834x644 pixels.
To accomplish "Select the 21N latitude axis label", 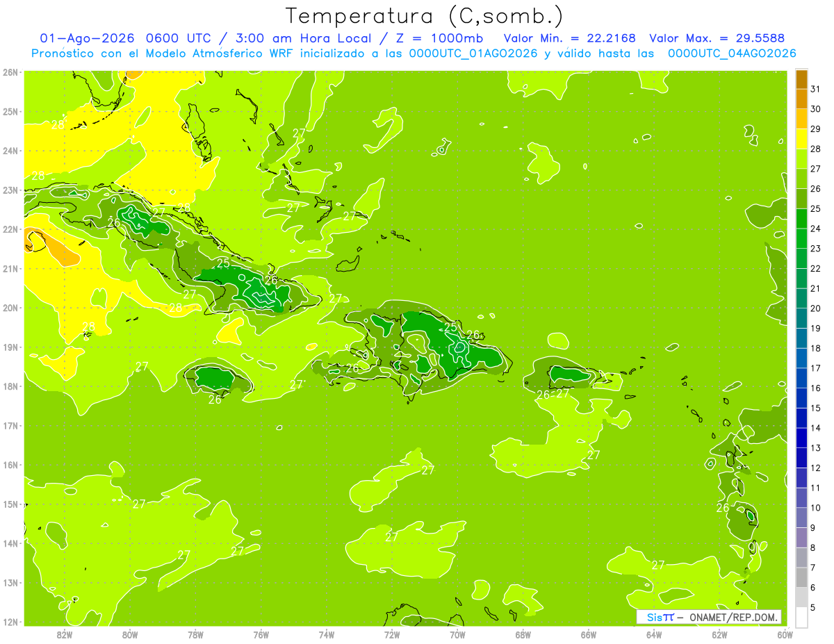I will coord(10,268).
